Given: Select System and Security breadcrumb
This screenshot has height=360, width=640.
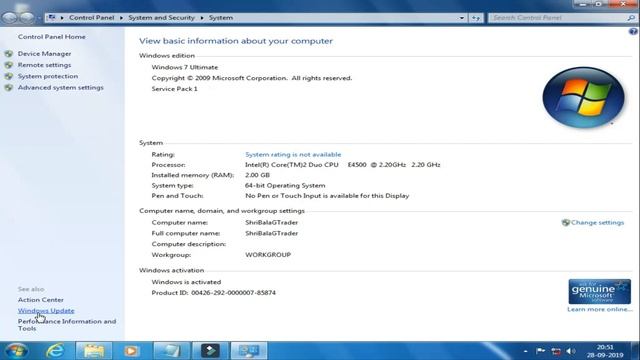Looking at the screenshot, I should 161,18.
